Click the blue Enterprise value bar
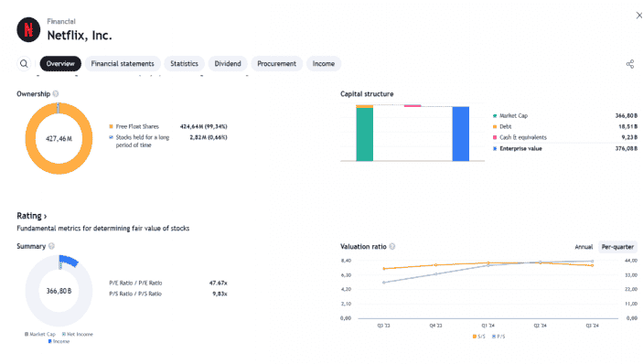643x364 pixels. 460,134
